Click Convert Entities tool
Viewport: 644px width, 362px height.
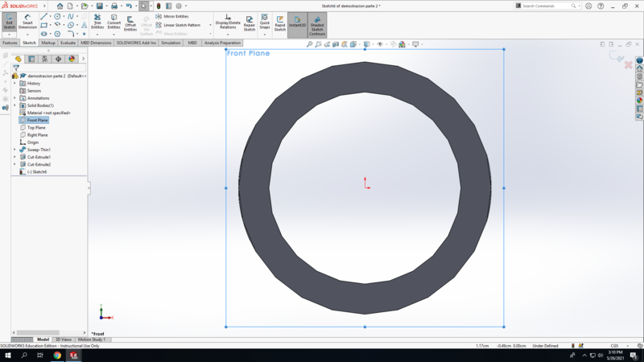pyautogui.click(x=114, y=23)
